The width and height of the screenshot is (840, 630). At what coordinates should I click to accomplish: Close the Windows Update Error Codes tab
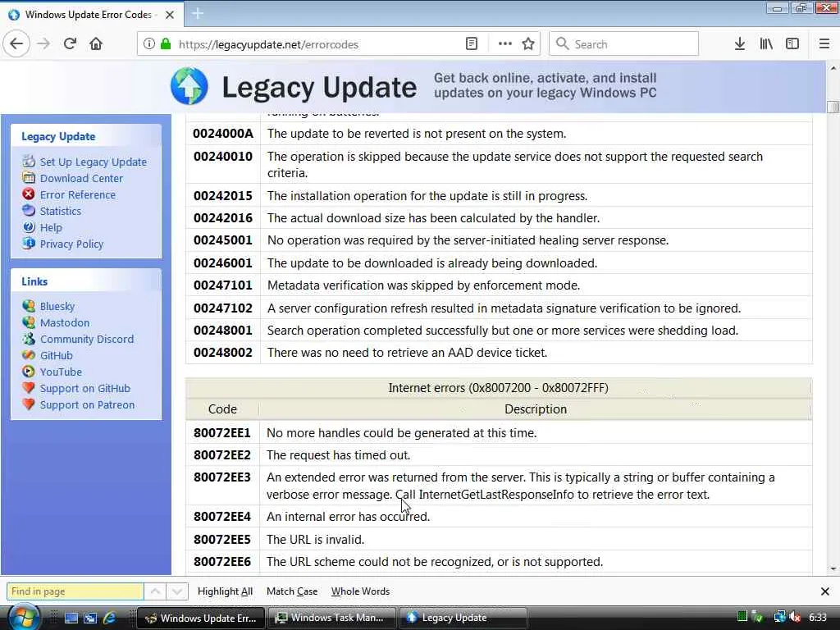pos(170,15)
